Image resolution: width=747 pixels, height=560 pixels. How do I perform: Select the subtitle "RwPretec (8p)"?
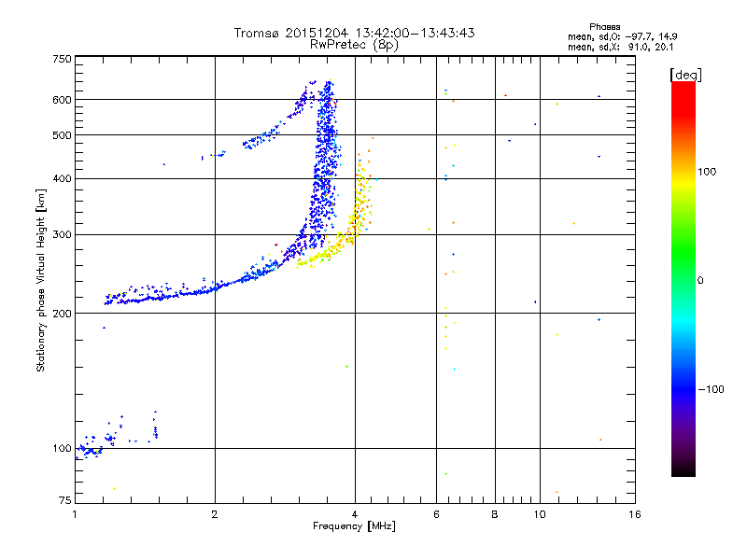pos(354,45)
